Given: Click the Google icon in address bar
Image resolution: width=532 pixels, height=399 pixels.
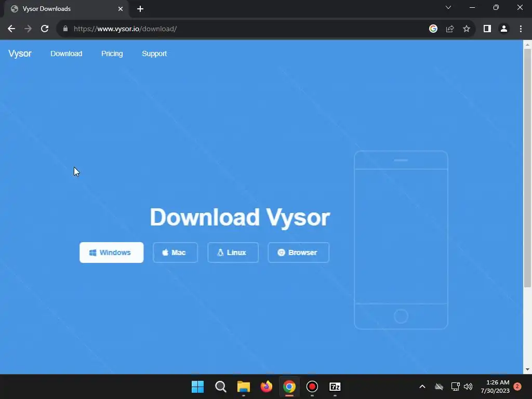Looking at the screenshot, I should point(433,29).
